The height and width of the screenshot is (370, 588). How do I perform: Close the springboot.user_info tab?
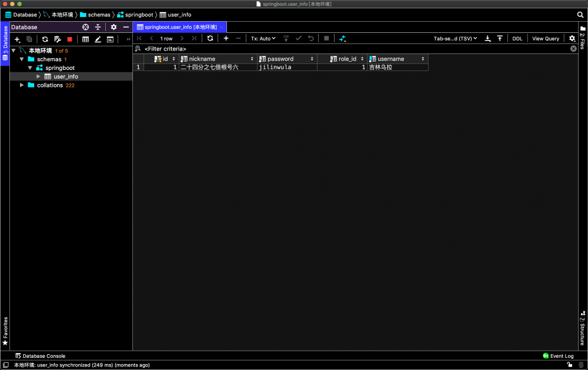coord(222,27)
